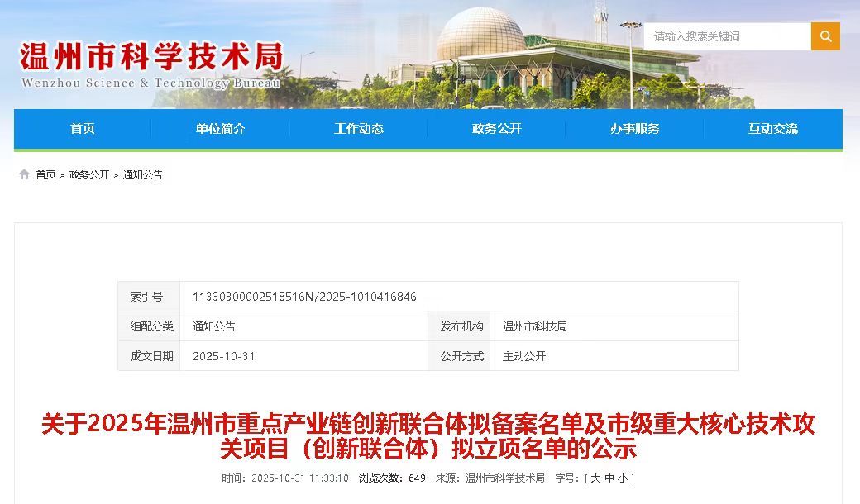Focus the keyword search input box
Viewport: 860px width, 504px height.
[728, 36]
